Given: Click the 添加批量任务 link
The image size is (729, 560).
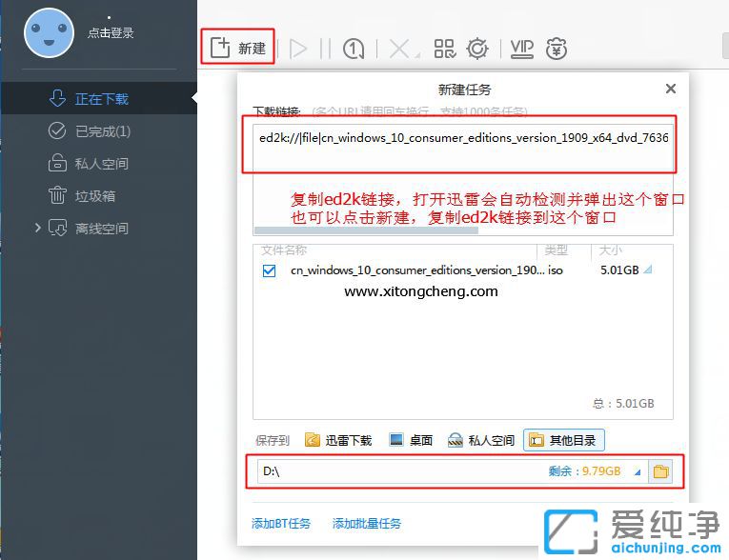Looking at the screenshot, I should (367, 523).
